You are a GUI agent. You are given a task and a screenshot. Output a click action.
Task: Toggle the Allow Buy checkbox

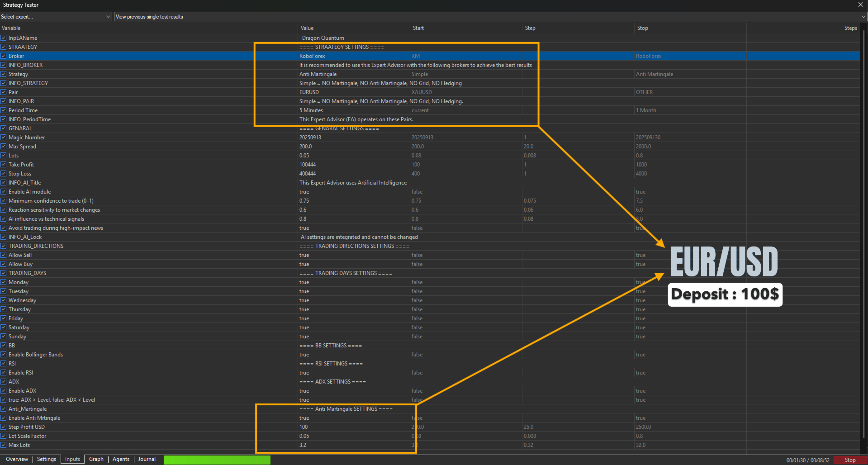4,264
